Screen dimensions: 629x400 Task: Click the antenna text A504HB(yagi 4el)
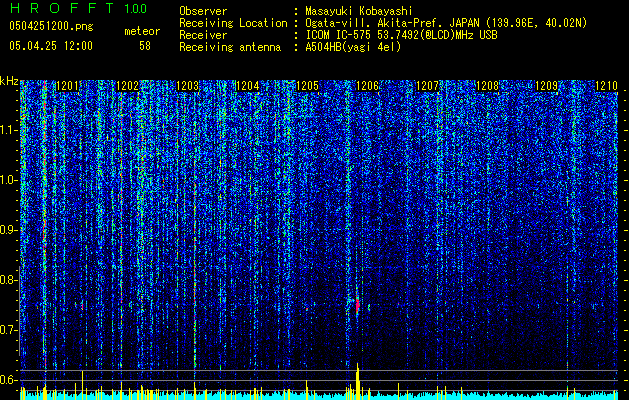pos(353,47)
